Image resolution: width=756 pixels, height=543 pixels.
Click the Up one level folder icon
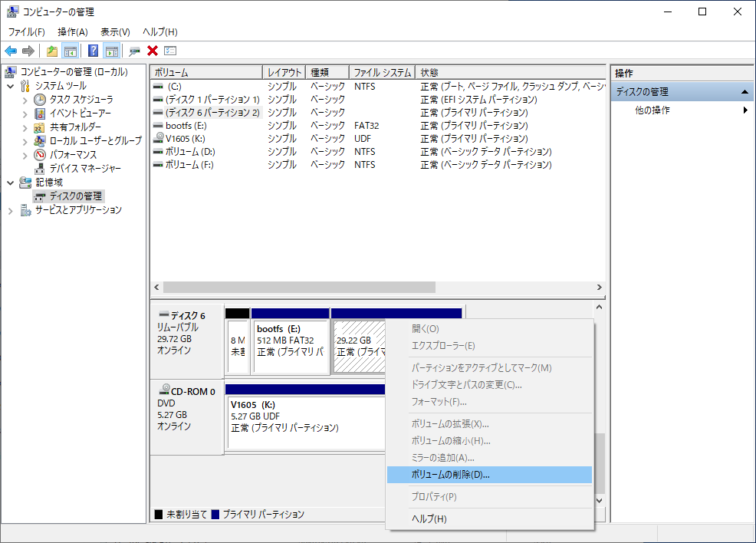pyautogui.click(x=52, y=51)
